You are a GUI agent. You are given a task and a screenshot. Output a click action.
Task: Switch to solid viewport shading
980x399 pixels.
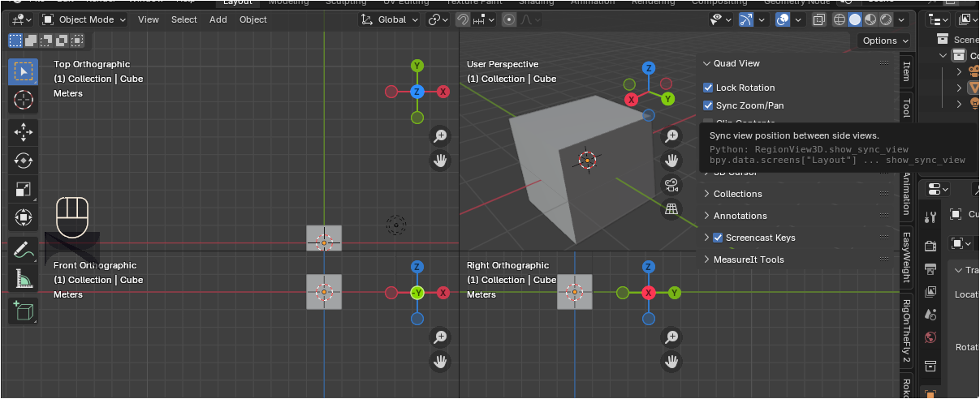[855, 19]
